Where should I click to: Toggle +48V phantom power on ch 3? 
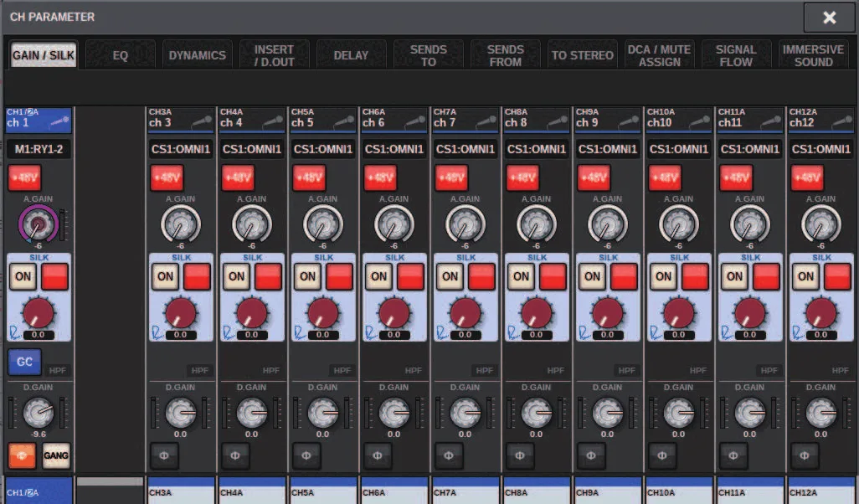(167, 177)
